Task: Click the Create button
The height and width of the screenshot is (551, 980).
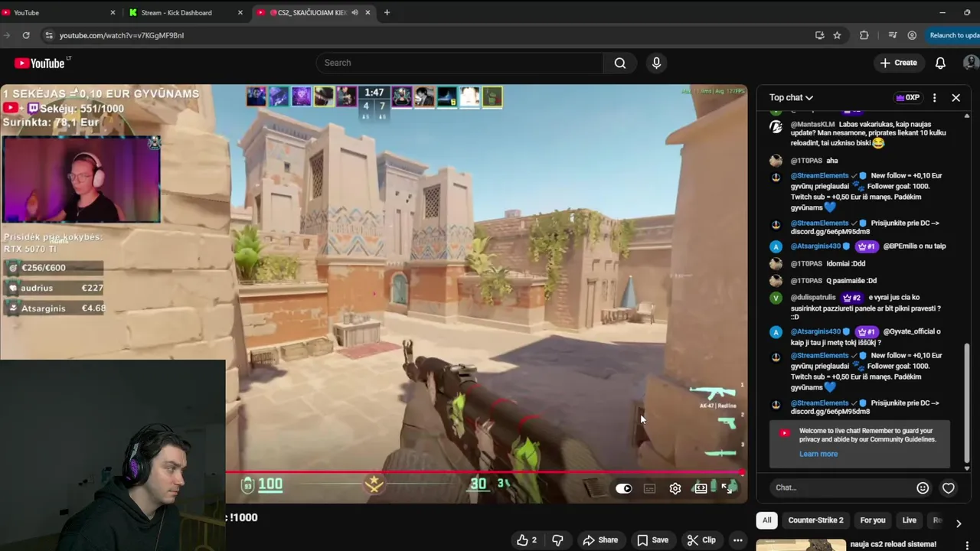Action: [899, 63]
